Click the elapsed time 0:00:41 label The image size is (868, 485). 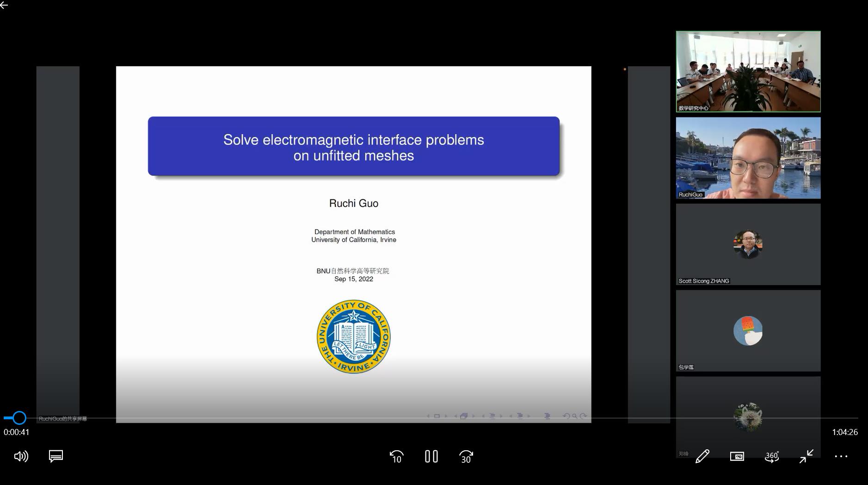point(17,432)
